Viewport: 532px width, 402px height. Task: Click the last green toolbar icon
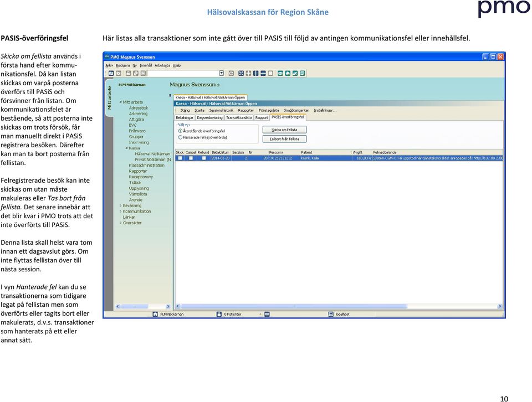coord(303,73)
